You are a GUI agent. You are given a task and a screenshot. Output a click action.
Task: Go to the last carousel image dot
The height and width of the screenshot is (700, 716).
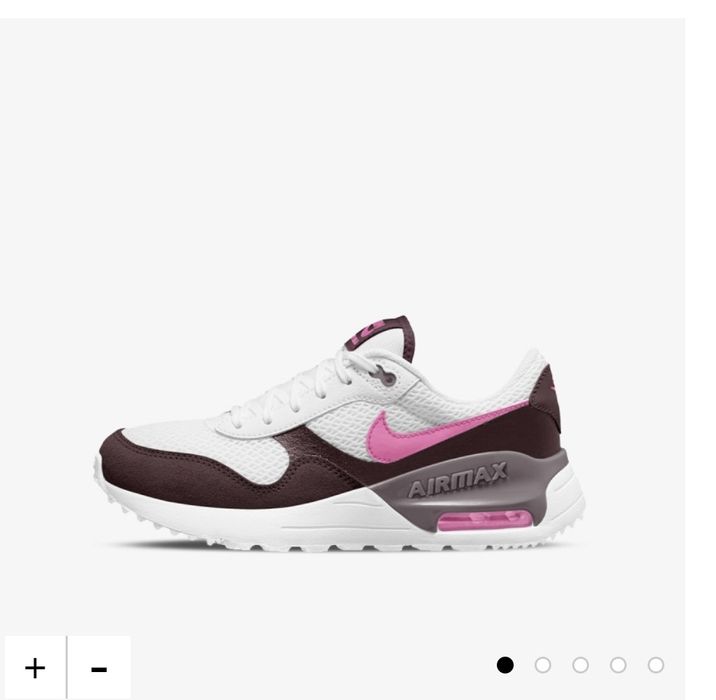click(x=656, y=665)
